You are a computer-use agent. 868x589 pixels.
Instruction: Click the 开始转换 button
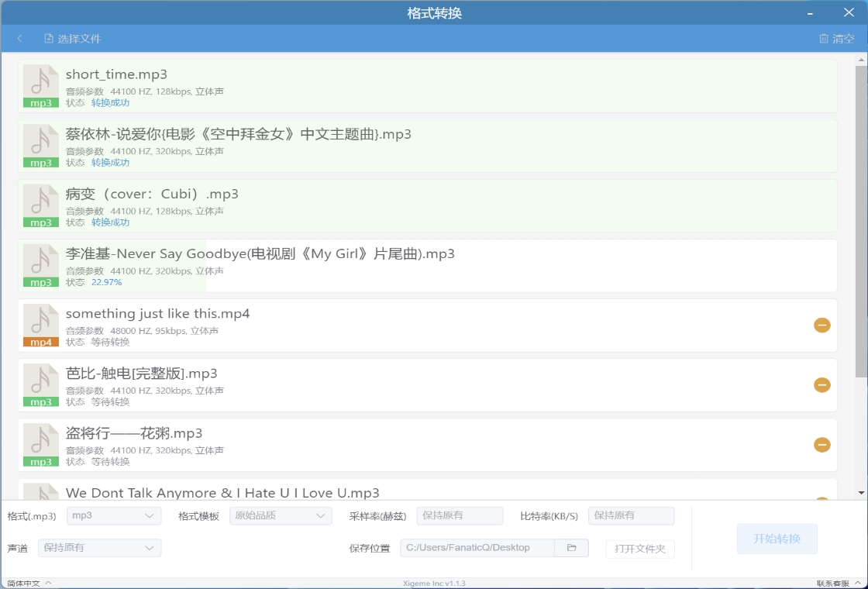click(777, 539)
